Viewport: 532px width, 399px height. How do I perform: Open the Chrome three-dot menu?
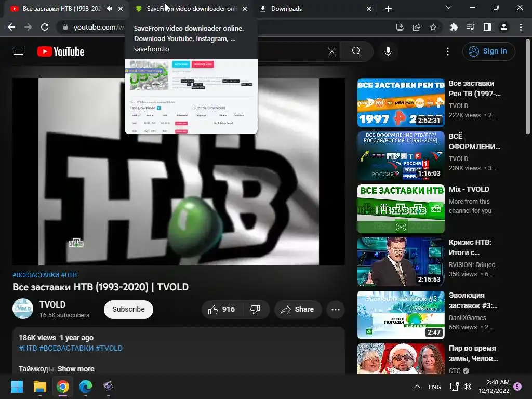[x=521, y=27]
